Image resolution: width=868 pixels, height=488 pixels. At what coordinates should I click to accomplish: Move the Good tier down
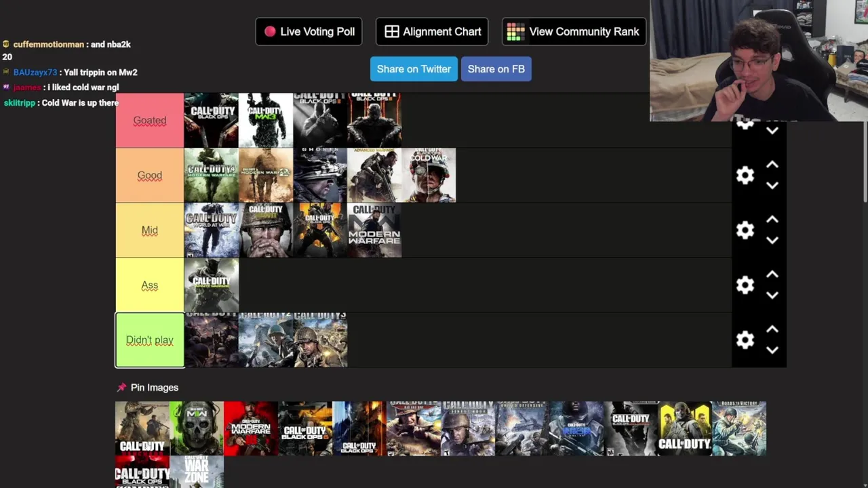pos(772,186)
